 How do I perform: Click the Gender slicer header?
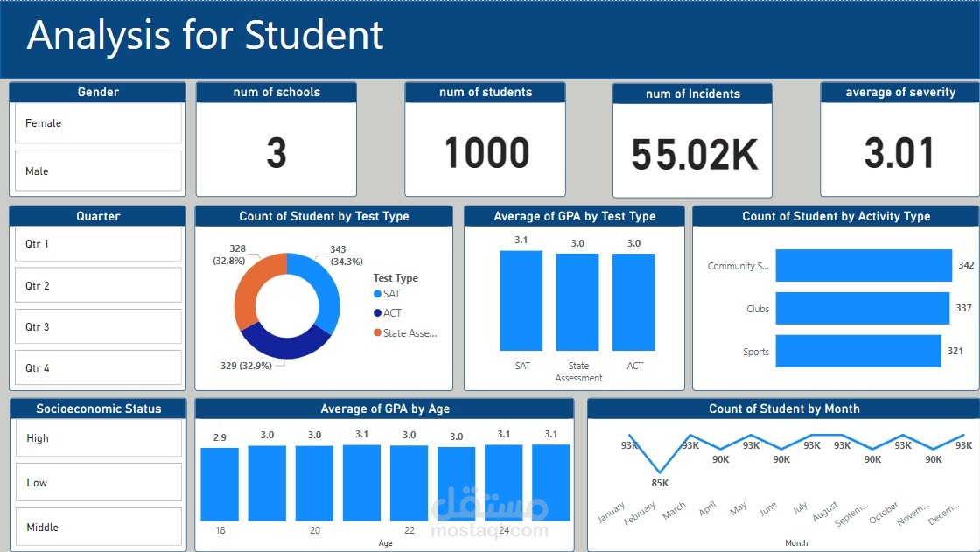(x=98, y=93)
